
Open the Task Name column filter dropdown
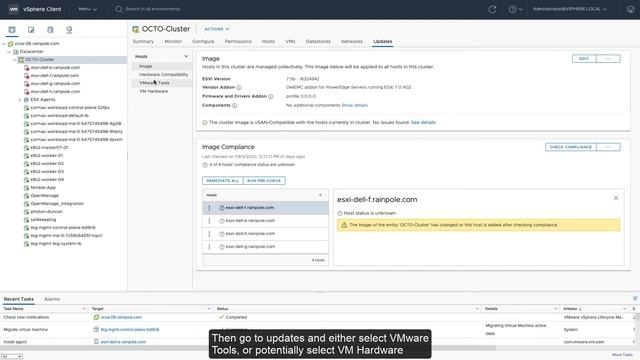pos(84,309)
